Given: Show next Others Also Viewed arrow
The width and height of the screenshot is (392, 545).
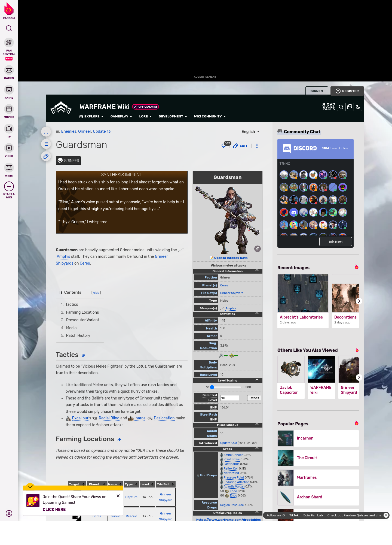Looking at the screenshot, I should coord(359,377).
